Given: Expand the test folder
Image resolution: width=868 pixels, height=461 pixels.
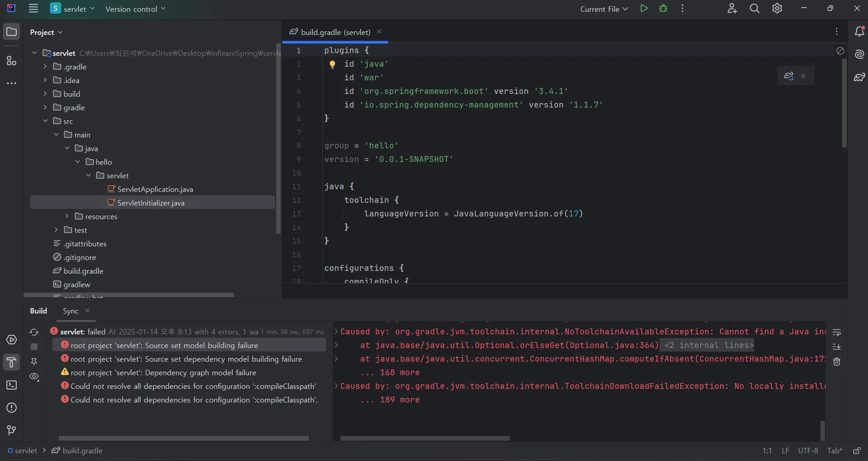Looking at the screenshot, I should 56,230.
